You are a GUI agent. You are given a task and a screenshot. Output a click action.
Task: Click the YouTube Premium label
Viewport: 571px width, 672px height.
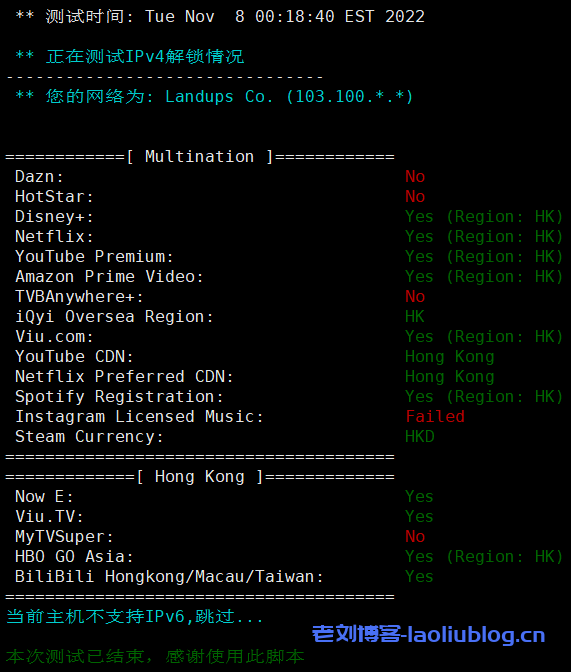[94, 257]
